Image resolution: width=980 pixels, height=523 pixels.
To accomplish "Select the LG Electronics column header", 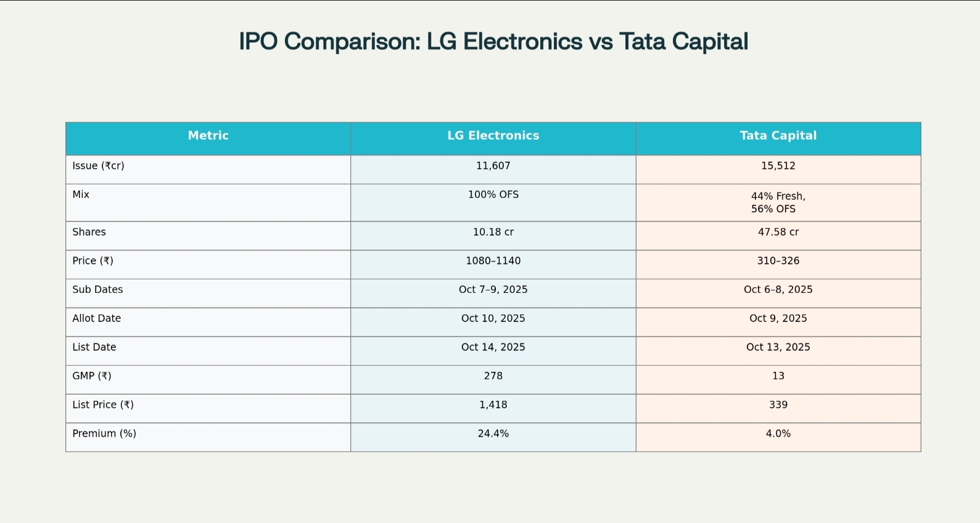I will click(493, 136).
